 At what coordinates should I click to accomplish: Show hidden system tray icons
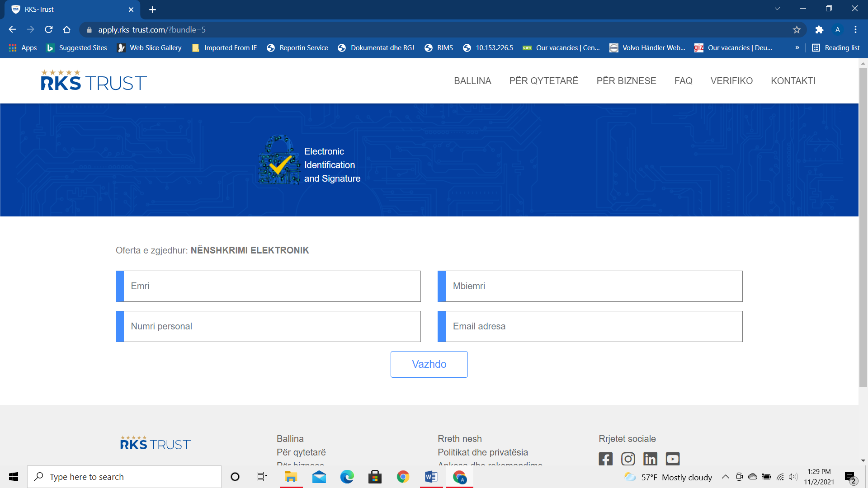(725, 477)
